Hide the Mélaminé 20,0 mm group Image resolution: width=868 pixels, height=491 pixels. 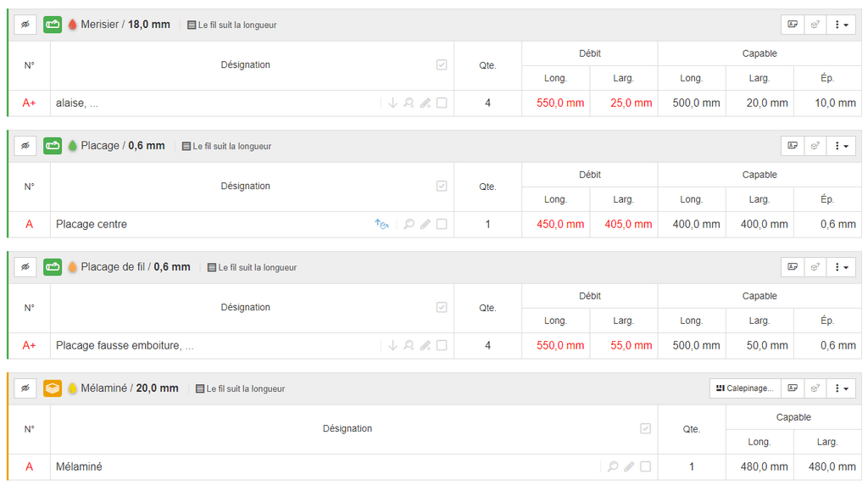coord(25,388)
